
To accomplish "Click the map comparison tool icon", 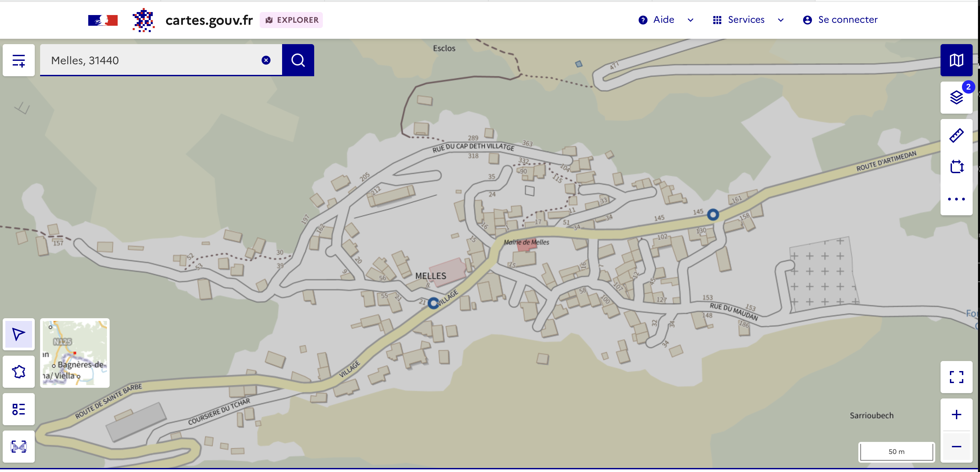I will click(19, 447).
